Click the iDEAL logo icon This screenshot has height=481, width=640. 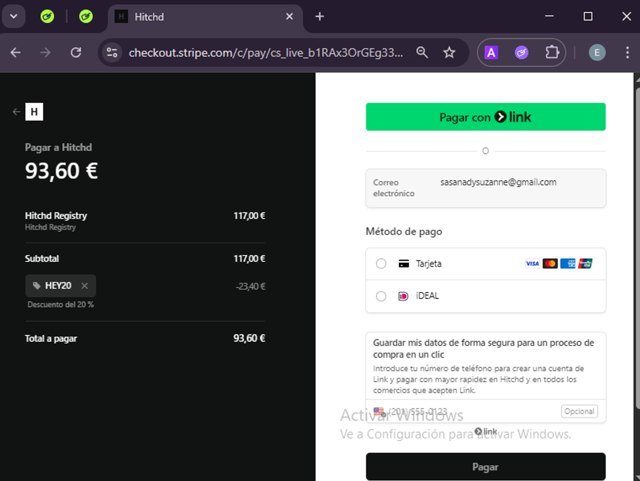(403, 296)
